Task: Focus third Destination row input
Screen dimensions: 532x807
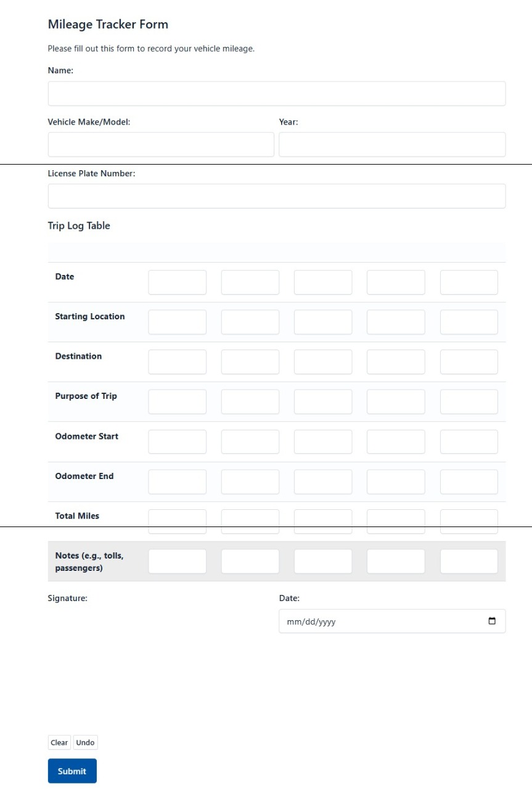Action: [323, 362]
